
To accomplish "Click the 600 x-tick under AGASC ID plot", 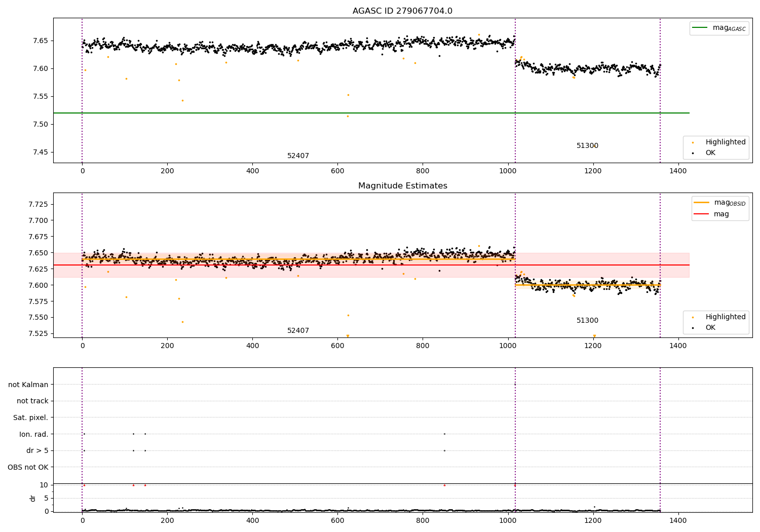I will (337, 171).
